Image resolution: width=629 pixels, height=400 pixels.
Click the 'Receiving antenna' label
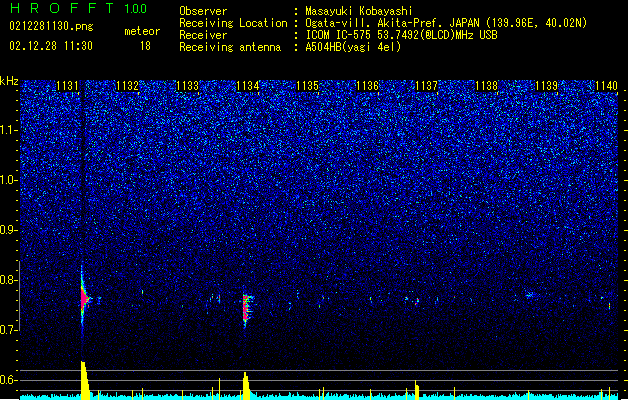click(230, 47)
